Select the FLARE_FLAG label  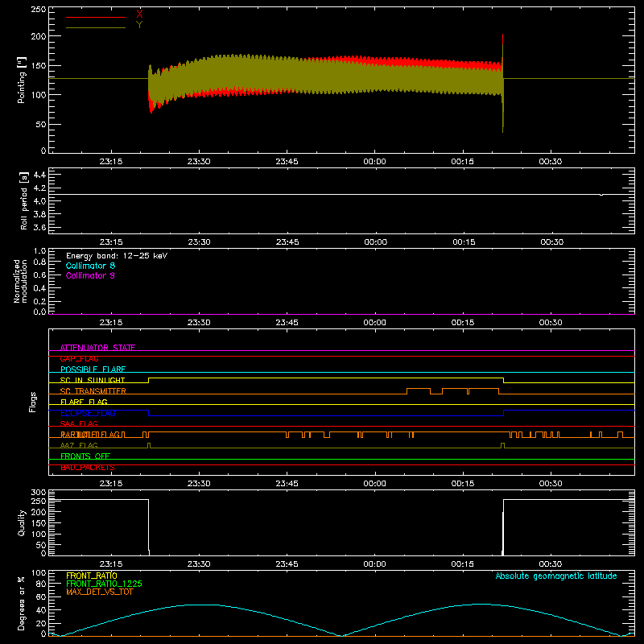point(84,402)
